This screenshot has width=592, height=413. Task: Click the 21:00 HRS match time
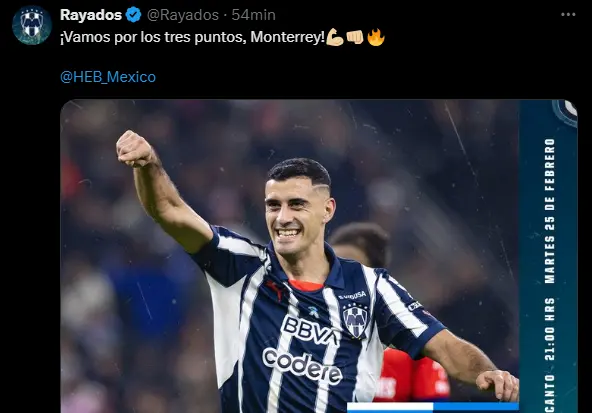coord(550,329)
